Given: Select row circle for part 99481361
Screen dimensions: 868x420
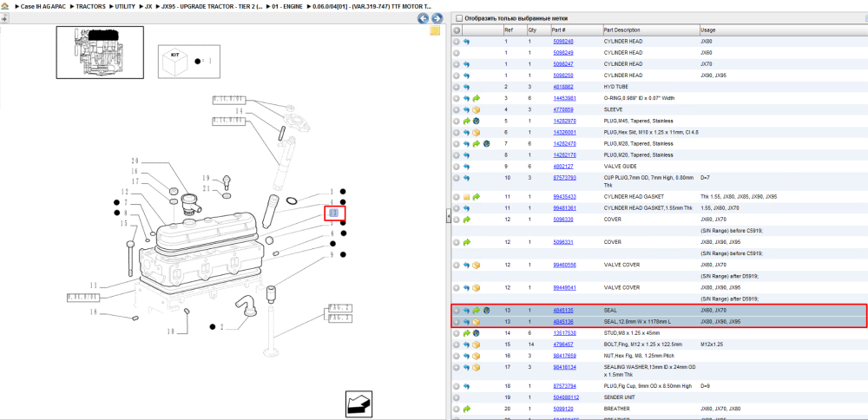Looking at the screenshot, I should (457, 208).
